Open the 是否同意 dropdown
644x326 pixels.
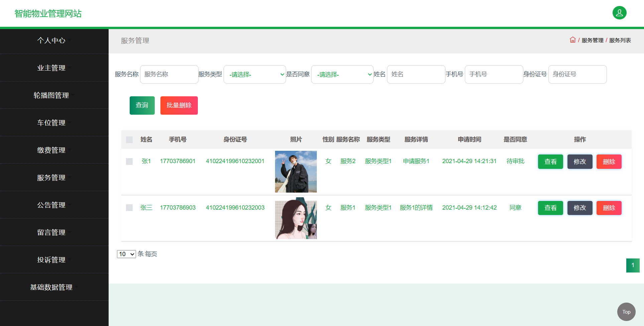342,74
